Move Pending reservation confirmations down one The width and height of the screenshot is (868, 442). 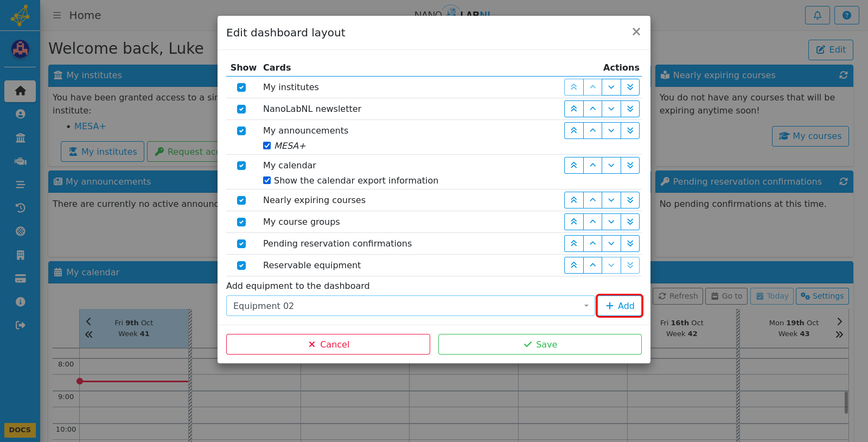(611, 243)
